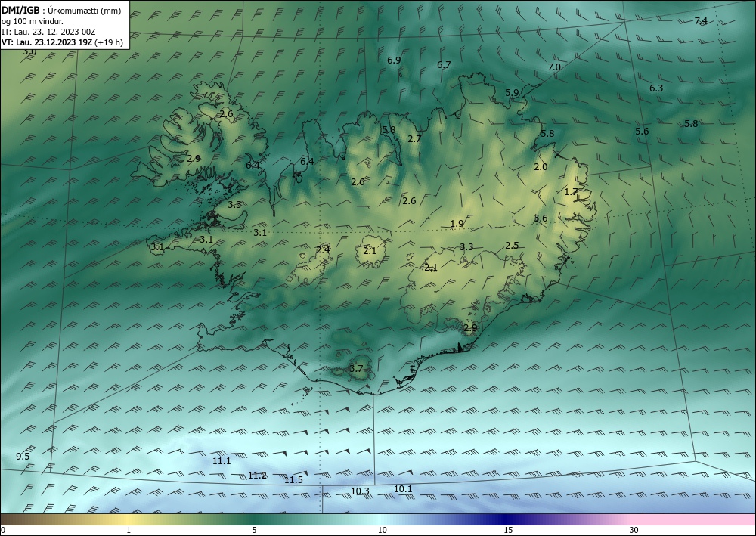Click the 5.6 value label on the map

(x=641, y=131)
